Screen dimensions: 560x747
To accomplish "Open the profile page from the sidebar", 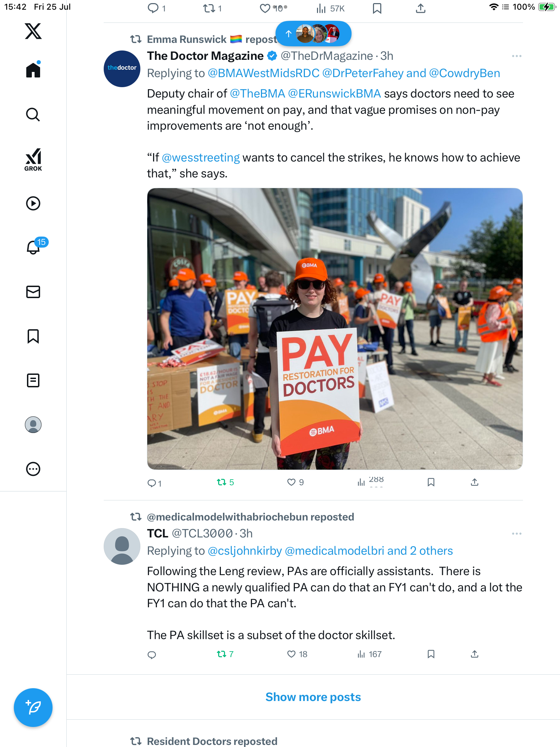I will pyautogui.click(x=33, y=425).
